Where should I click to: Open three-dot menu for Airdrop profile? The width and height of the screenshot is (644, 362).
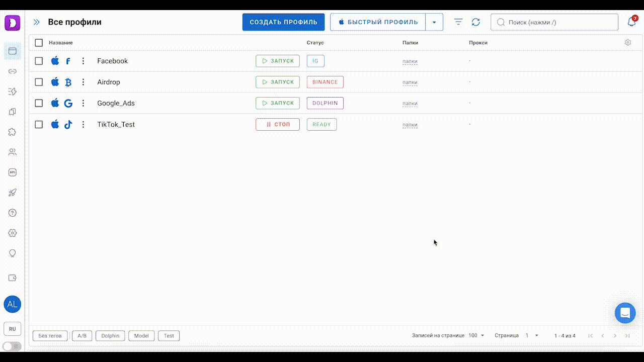(84, 82)
